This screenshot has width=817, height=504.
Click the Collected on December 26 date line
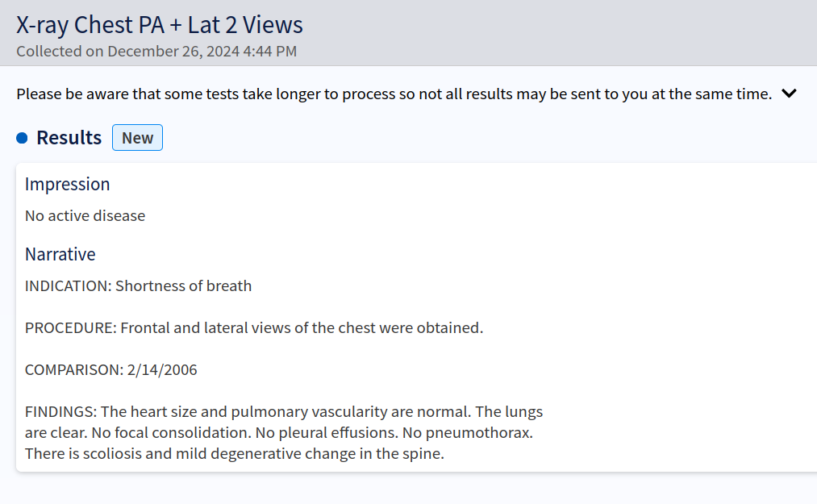coord(156,52)
